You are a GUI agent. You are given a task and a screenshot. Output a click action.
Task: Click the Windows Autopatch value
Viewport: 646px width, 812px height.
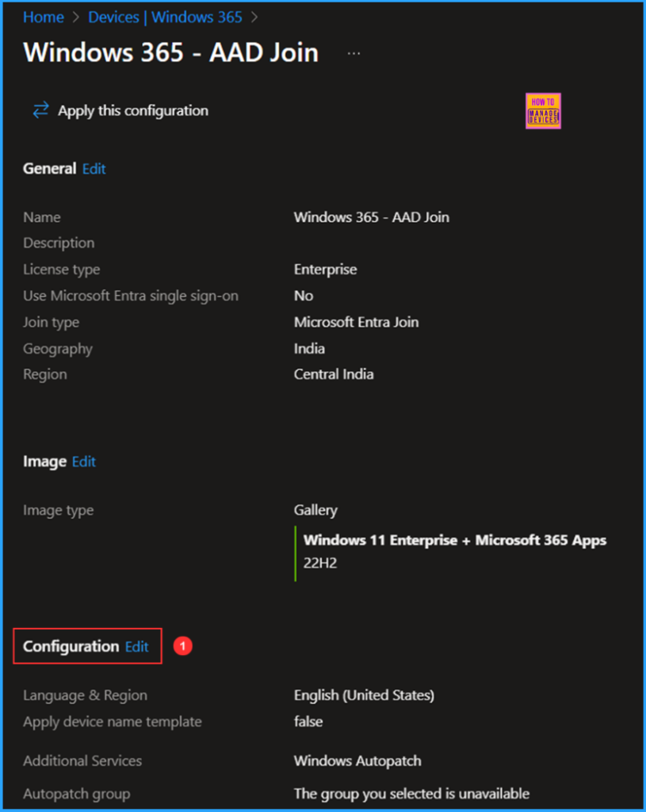[357, 760]
